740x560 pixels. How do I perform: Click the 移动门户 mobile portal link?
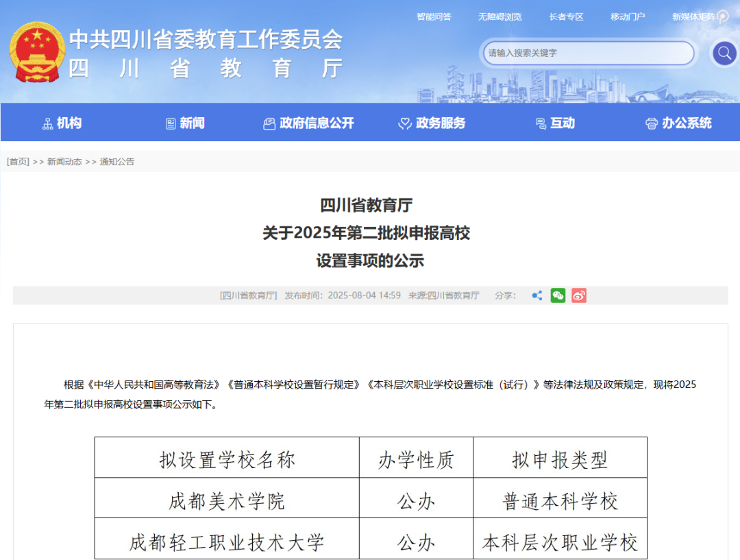[628, 16]
